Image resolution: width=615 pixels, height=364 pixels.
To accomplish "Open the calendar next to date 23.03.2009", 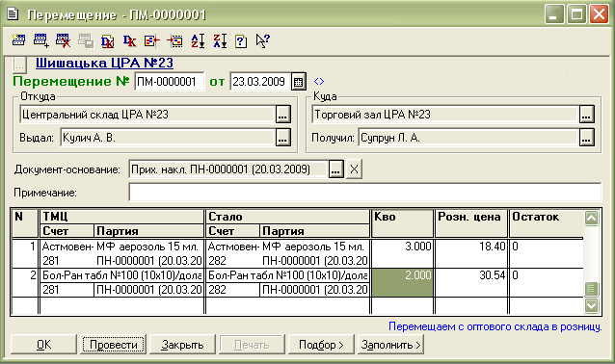I will [x=299, y=82].
